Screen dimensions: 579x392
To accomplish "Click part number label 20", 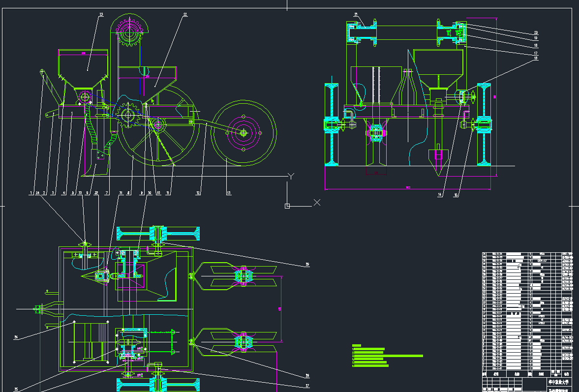I will (x=536, y=33).
